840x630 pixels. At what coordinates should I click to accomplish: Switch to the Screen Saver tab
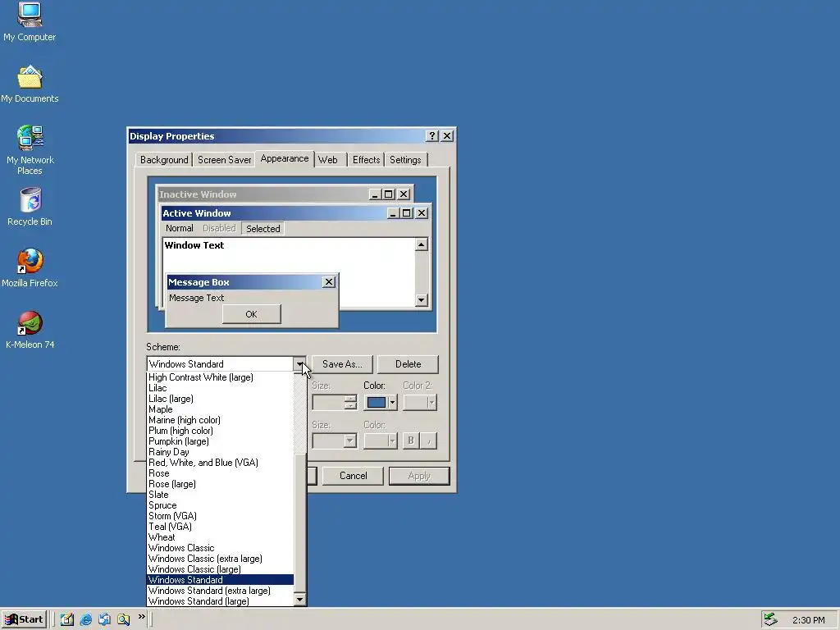(225, 160)
